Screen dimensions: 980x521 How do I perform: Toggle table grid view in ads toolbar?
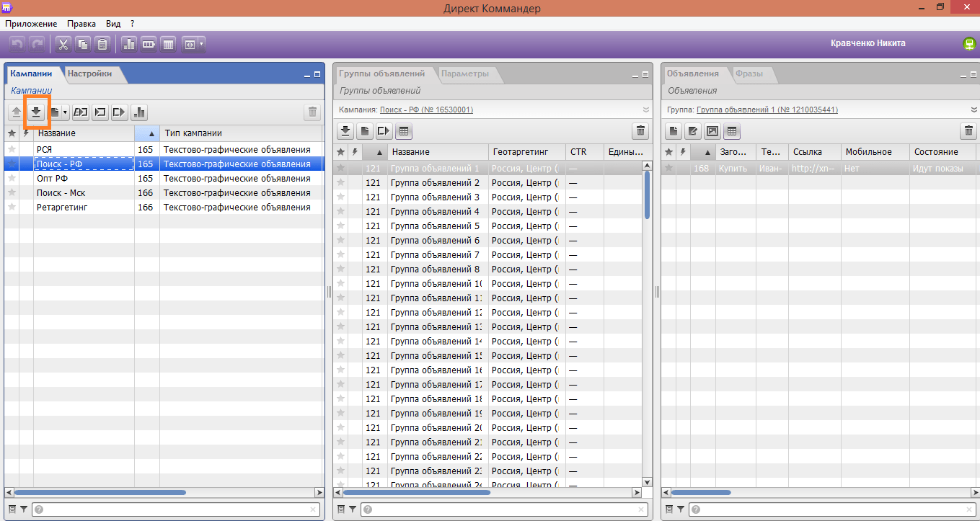[x=732, y=131]
